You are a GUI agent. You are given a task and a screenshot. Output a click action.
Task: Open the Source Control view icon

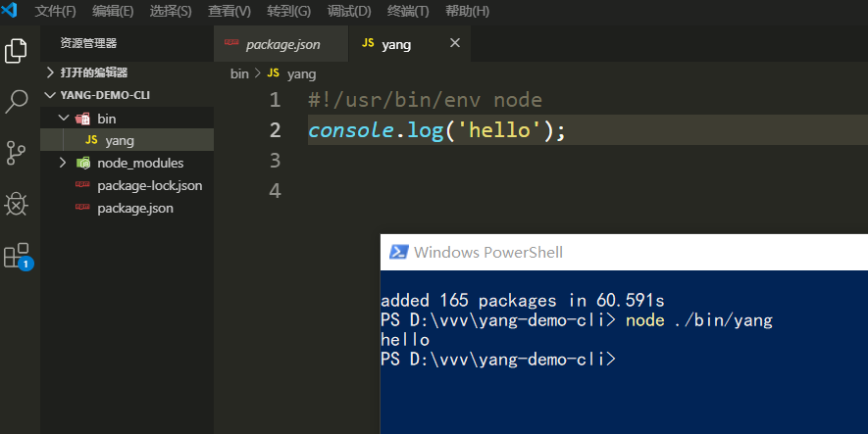tap(17, 152)
